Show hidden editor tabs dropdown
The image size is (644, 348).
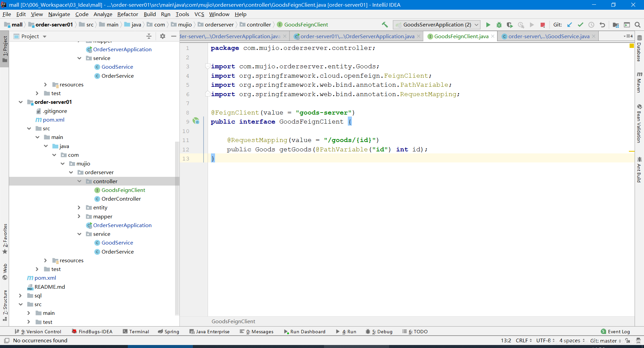click(628, 36)
